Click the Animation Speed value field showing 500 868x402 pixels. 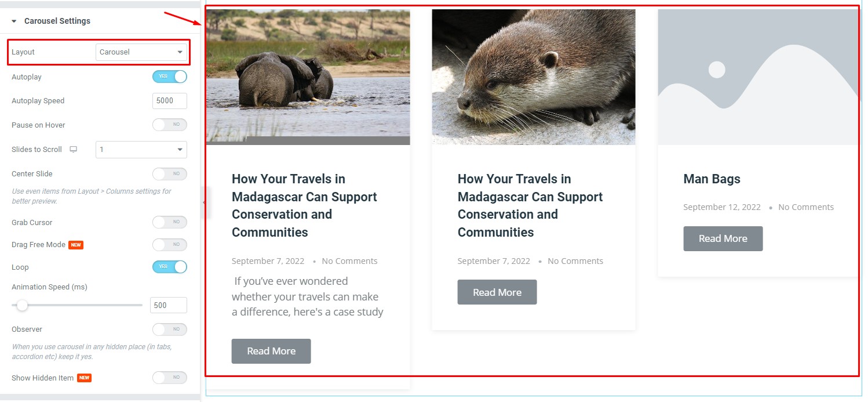[169, 305]
